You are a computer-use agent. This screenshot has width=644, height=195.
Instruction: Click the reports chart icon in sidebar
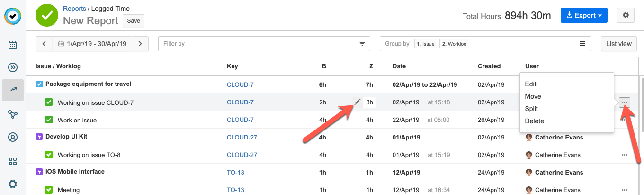(x=13, y=90)
